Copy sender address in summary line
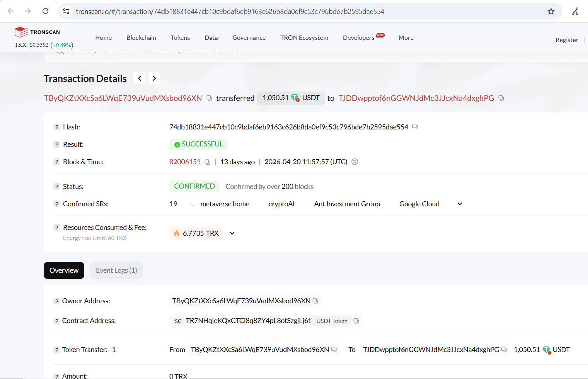The width and height of the screenshot is (588, 379). 209,98
